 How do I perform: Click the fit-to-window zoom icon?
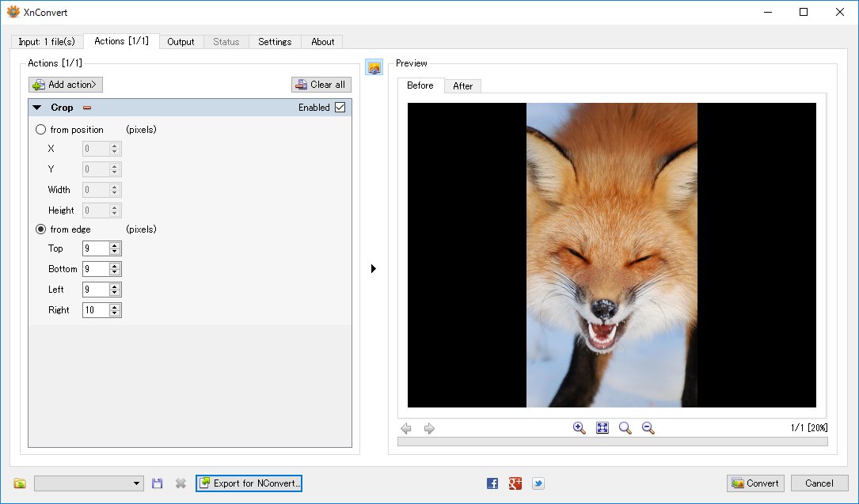(x=602, y=428)
